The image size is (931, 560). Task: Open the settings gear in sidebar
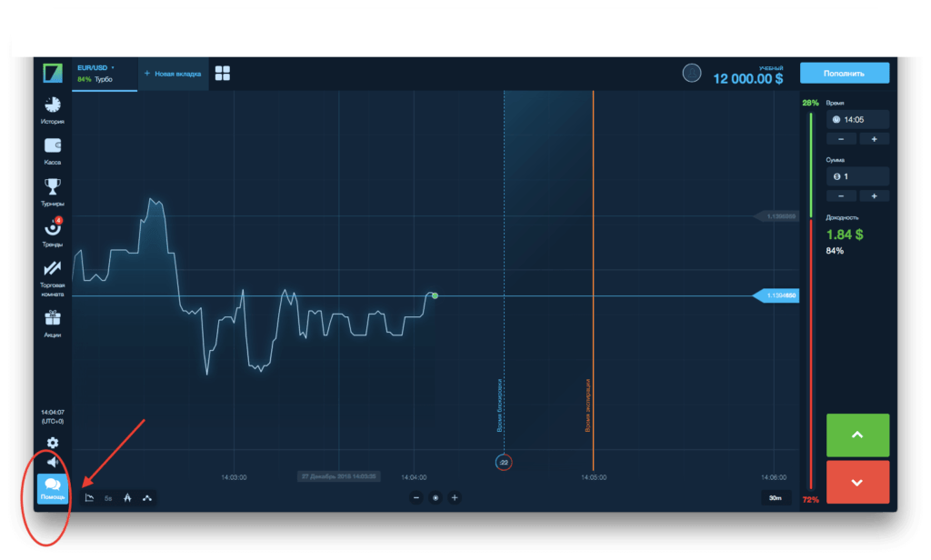(x=53, y=443)
